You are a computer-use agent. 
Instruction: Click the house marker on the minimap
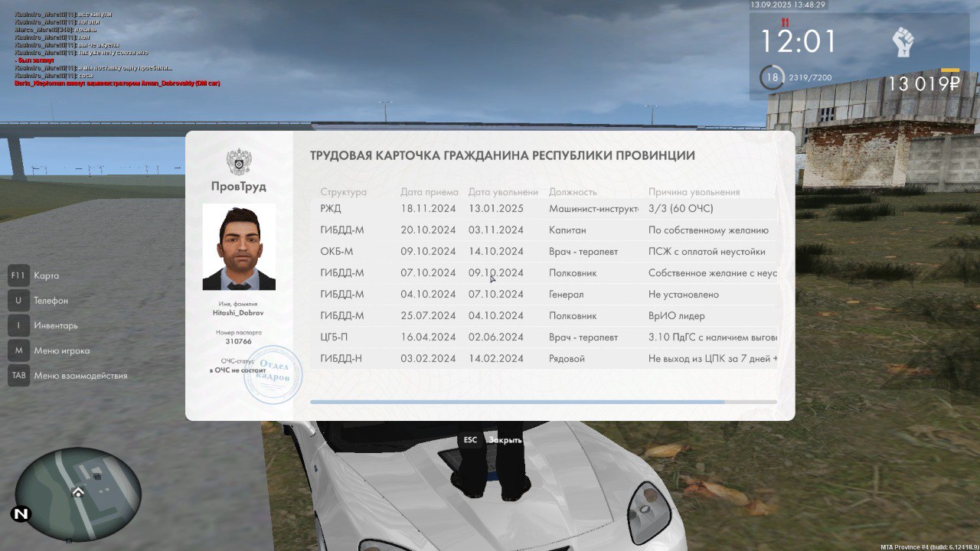point(78,492)
